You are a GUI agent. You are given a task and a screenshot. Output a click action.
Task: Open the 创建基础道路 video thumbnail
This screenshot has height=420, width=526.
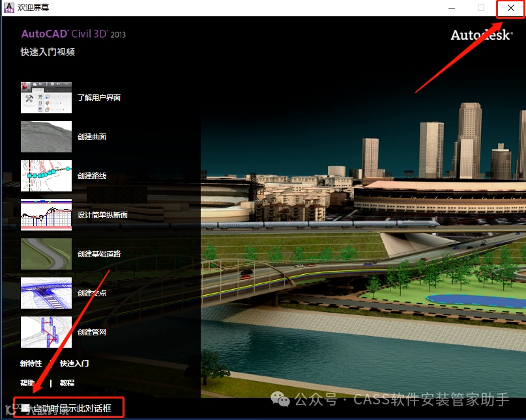46,254
